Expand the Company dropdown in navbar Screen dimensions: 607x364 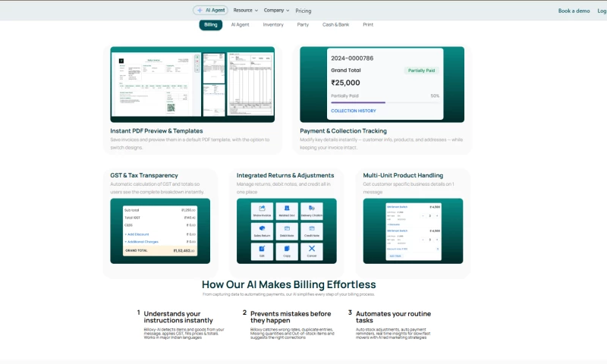pyautogui.click(x=276, y=11)
